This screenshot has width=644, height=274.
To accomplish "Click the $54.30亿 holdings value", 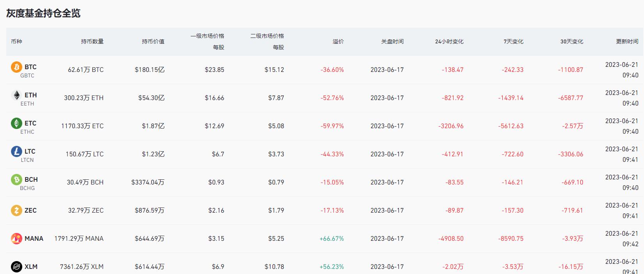I will click(151, 98).
